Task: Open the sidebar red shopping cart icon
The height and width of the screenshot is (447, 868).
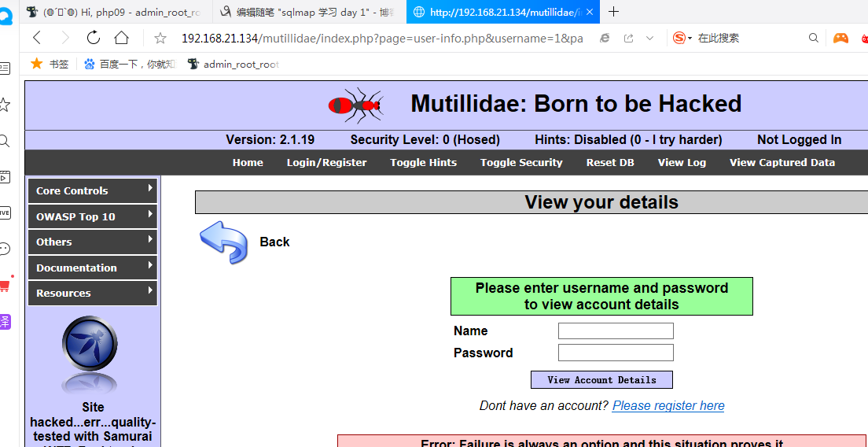Action: point(5,285)
